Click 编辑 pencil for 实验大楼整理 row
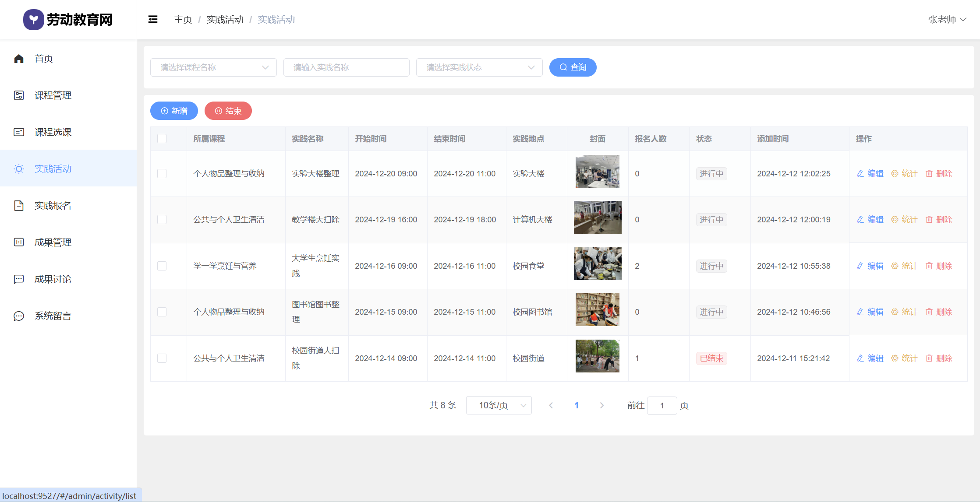The height and width of the screenshot is (502, 980). pyautogui.click(x=860, y=174)
